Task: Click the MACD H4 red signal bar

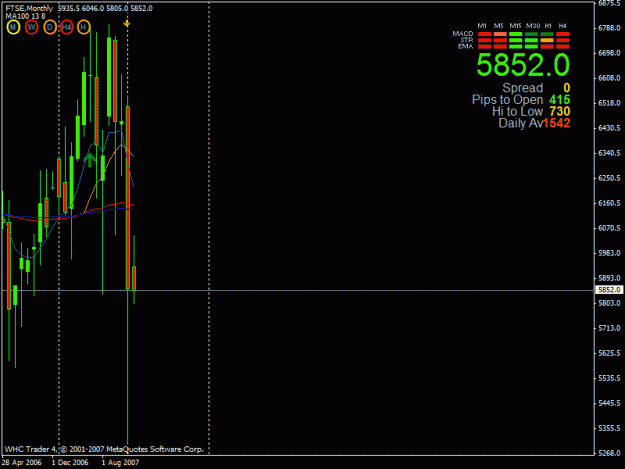Action: [x=563, y=34]
